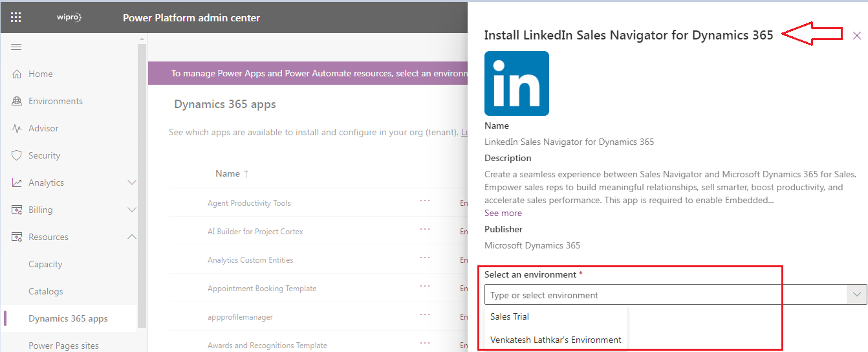
Task: Go to Home in navigation
Action: [41, 74]
